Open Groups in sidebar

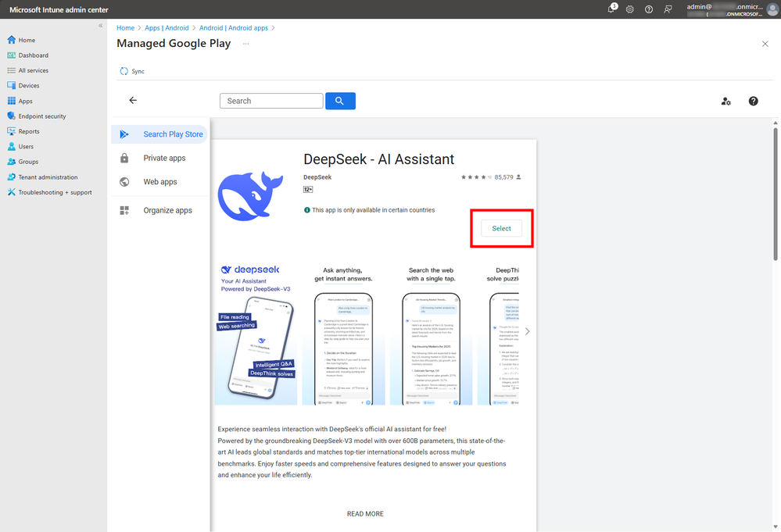23,162
